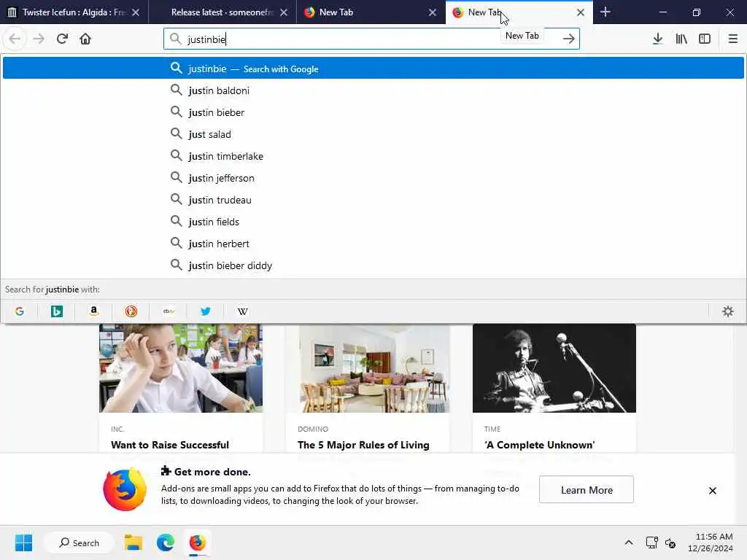Choose justin timberlake suggestion

tap(373, 156)
